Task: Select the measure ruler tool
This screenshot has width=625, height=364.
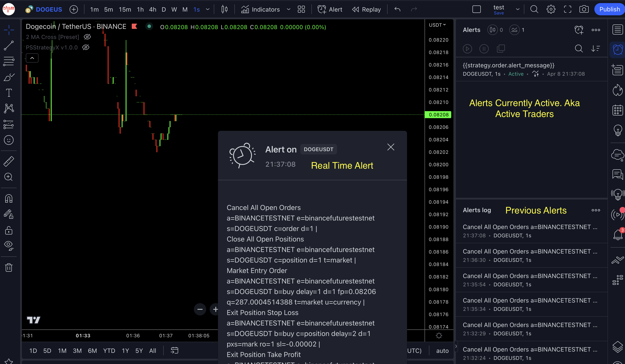Action: [x=9, y=161]
